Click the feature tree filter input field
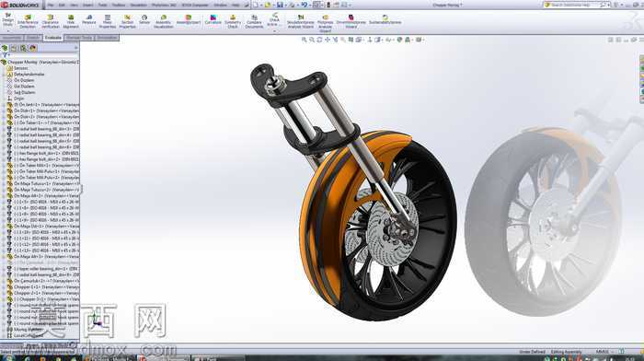Image resolution: width=644 pixels, height=361 pixels. click(x=42, y=54)
